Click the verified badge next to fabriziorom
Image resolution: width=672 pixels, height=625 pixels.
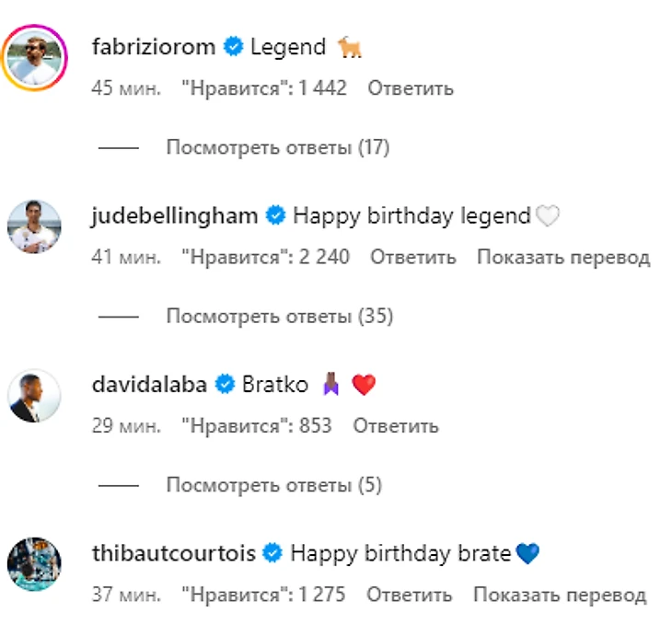point(233,46)
